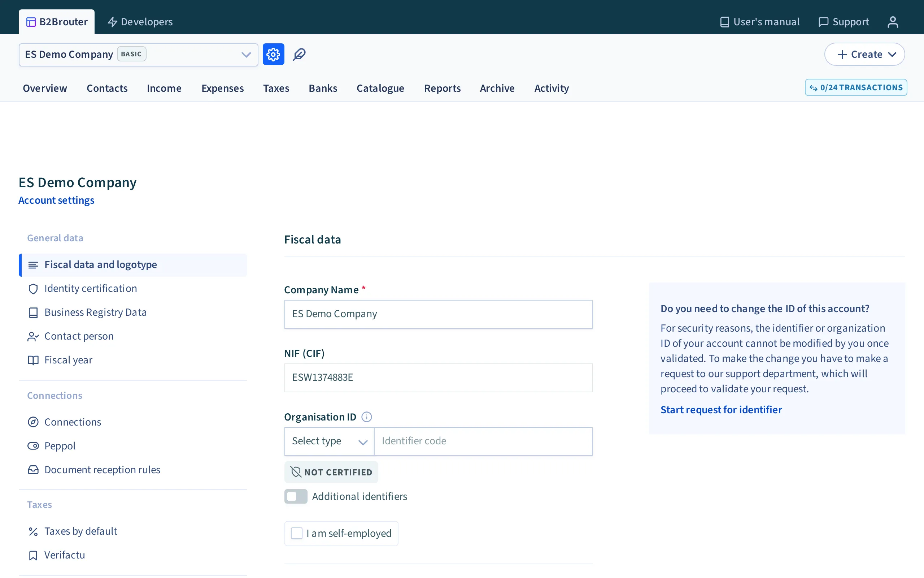The height and width of the screenshot is (578, 924).
Task: Open the Expenses menu
Action: point(223,88)
